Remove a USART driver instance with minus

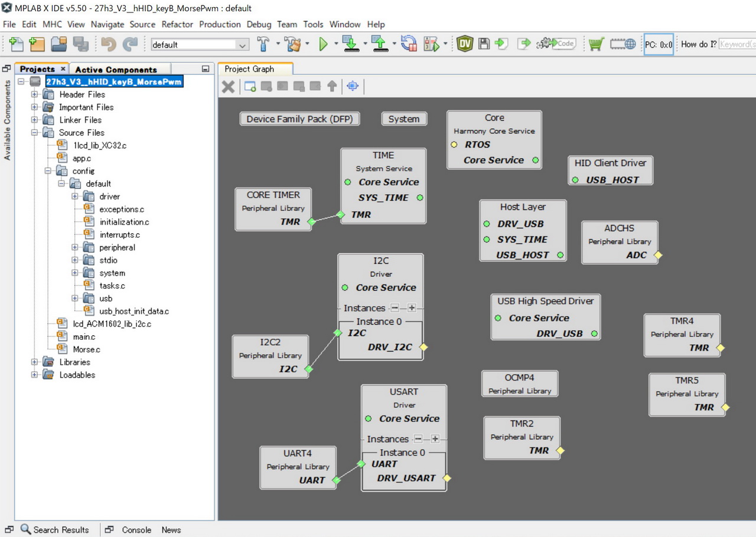(x=418, y=439)
